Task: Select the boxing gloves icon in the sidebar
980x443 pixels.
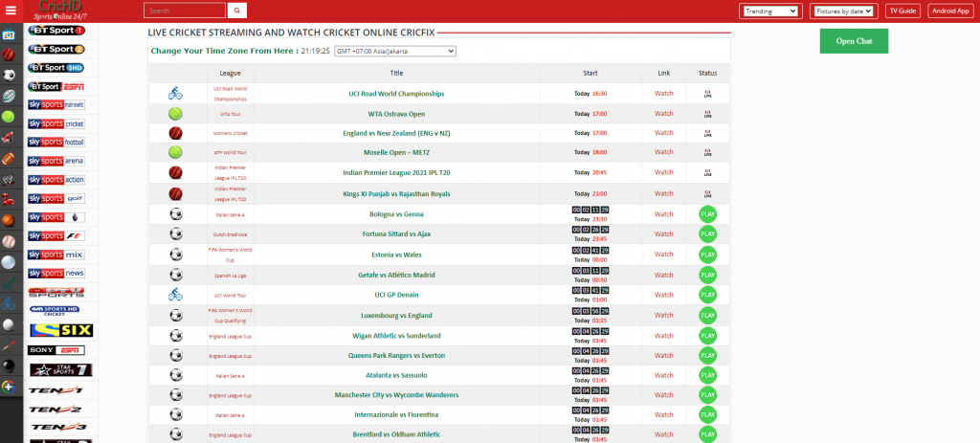Action: point(9,200)
